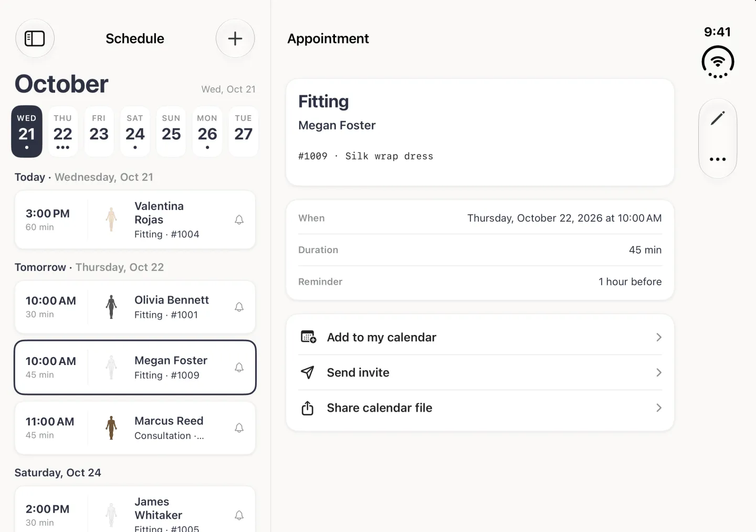The width and height of the screenshot is (756, 532).
Task: Toggle reminder bell for Olivia Bennett
Action: click(x=239, y=307)
